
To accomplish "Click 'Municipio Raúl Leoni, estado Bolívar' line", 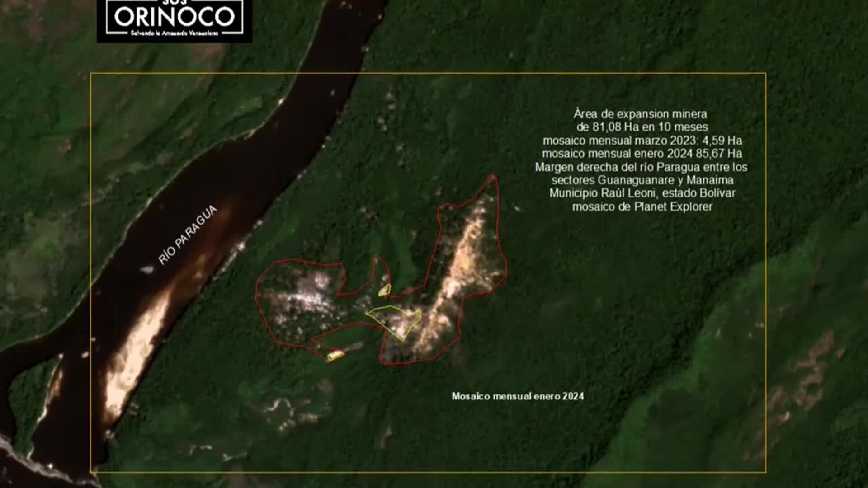I will [x=642, y=193].
